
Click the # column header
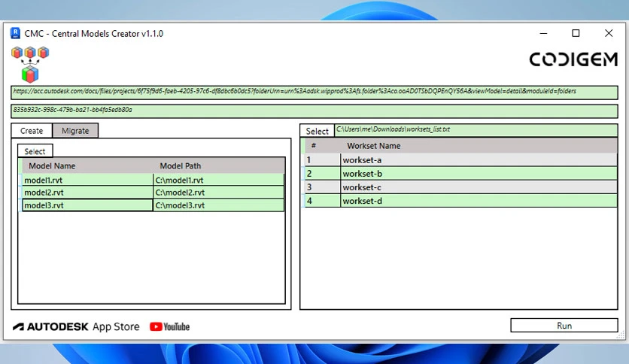click(x=323, y=146)
